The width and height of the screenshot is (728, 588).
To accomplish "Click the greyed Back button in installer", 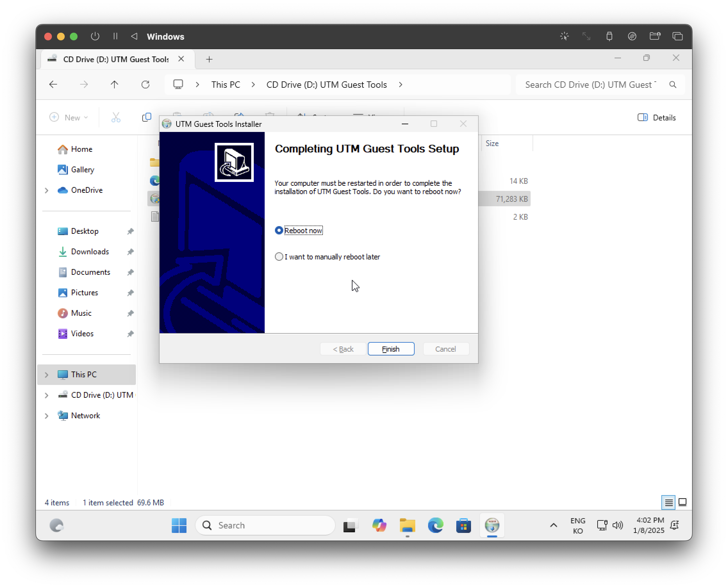I will pos(343,349).
